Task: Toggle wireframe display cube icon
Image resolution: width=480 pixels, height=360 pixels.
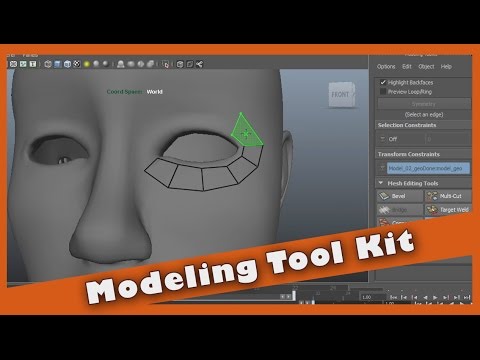Action: [48, 64]
